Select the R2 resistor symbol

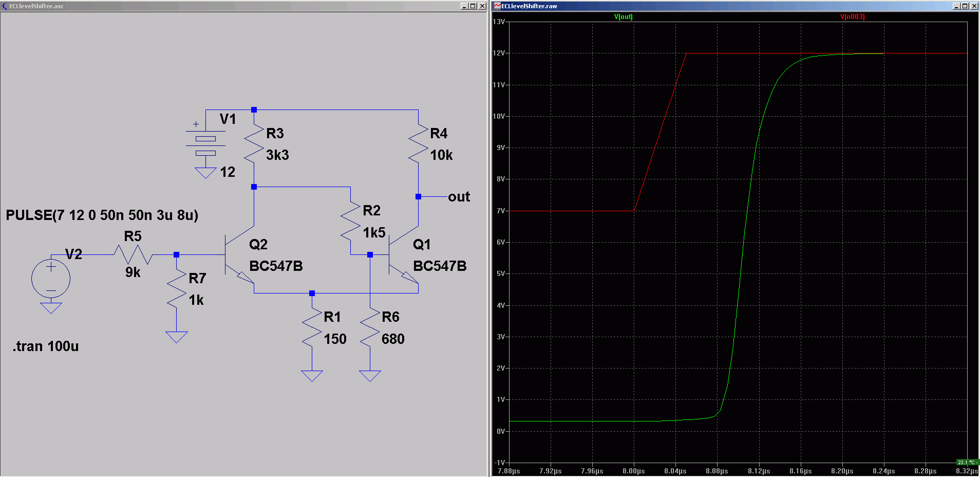[350, 221]
